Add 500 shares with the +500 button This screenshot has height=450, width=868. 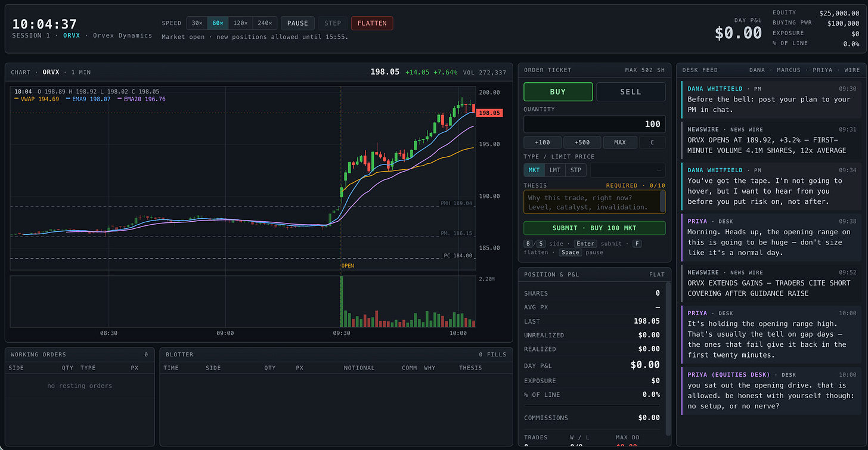[581, 142]
